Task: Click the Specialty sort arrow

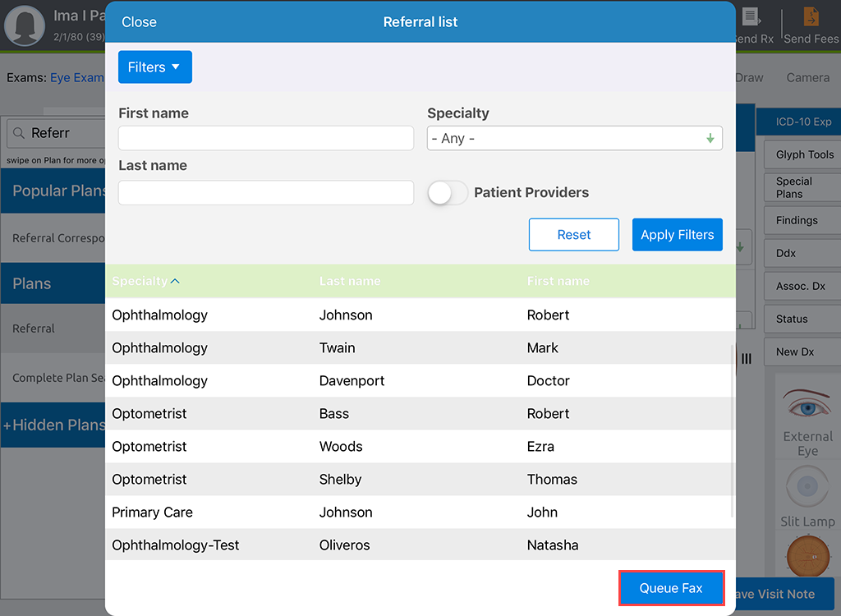Action: 176,281
